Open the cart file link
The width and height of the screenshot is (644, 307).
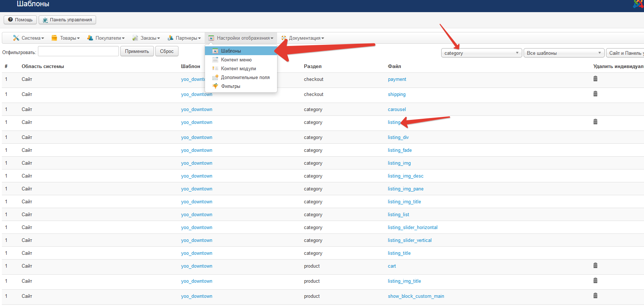point(392,266)
